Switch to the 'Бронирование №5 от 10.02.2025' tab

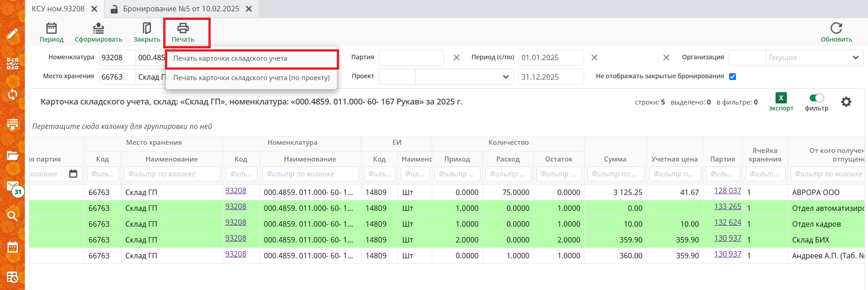pyautogui.click(x=181, y=9)
